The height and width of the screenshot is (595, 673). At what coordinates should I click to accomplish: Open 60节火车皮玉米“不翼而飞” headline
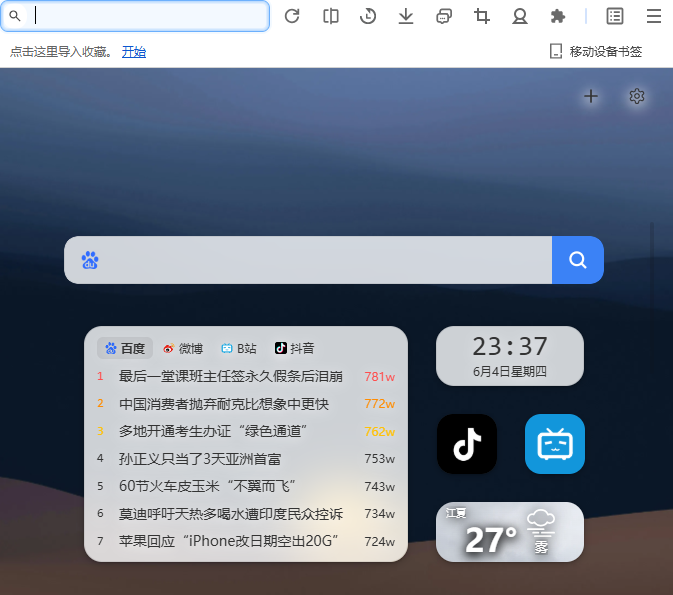pos(207,486)
